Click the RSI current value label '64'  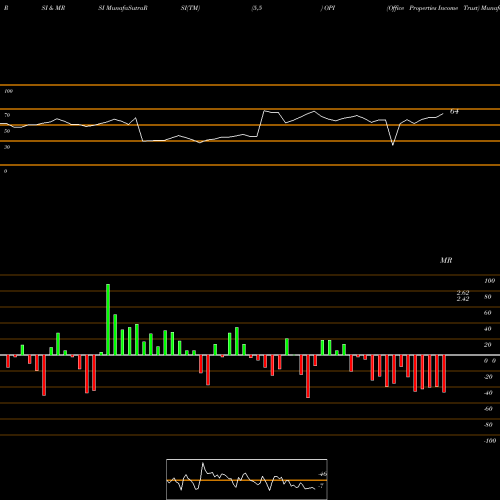454,112
